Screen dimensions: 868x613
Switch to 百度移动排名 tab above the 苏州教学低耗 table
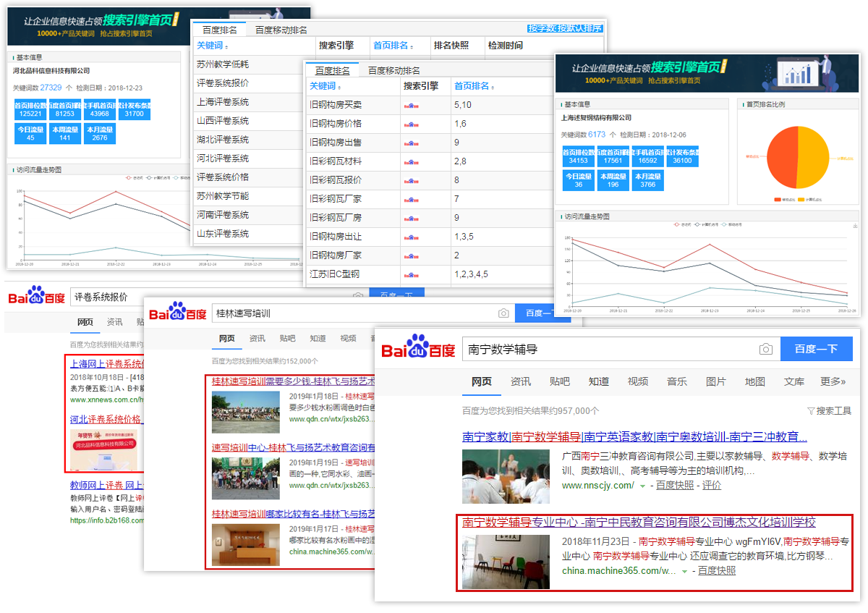281,30
